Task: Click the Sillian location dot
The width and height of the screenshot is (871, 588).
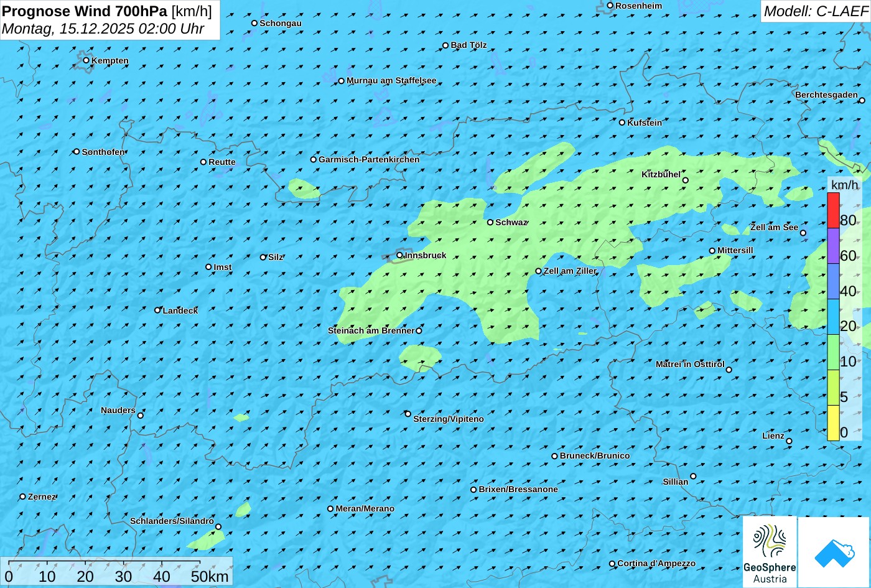Action: (x=693, y=477)
